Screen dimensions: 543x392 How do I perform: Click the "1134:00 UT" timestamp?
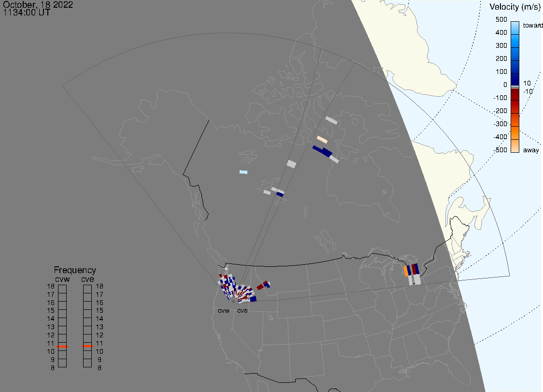(x=27, y=13)
